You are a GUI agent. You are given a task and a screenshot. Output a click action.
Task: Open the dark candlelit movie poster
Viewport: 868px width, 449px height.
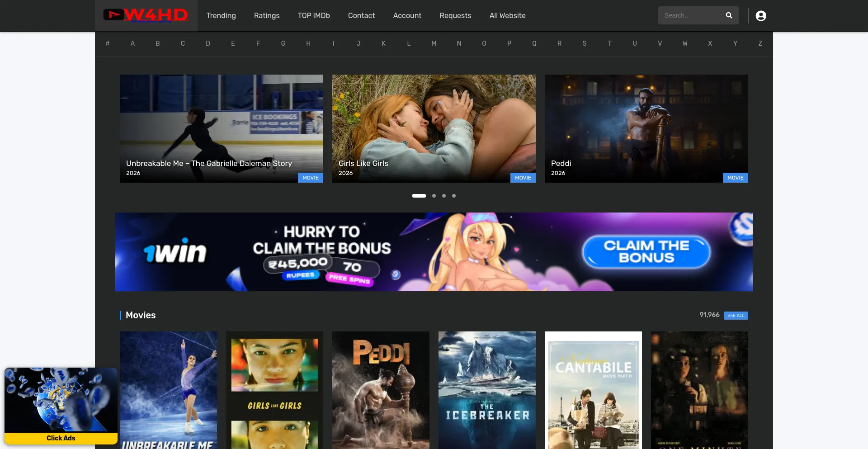pos(699,390)
